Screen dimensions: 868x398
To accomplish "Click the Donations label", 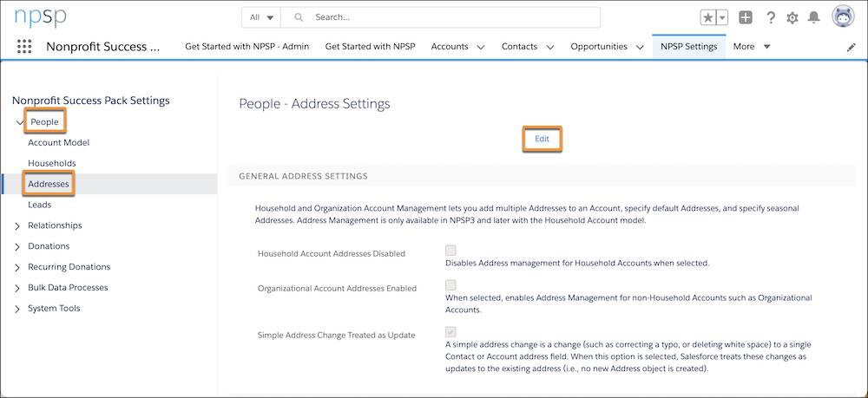I will coord(49,246).
